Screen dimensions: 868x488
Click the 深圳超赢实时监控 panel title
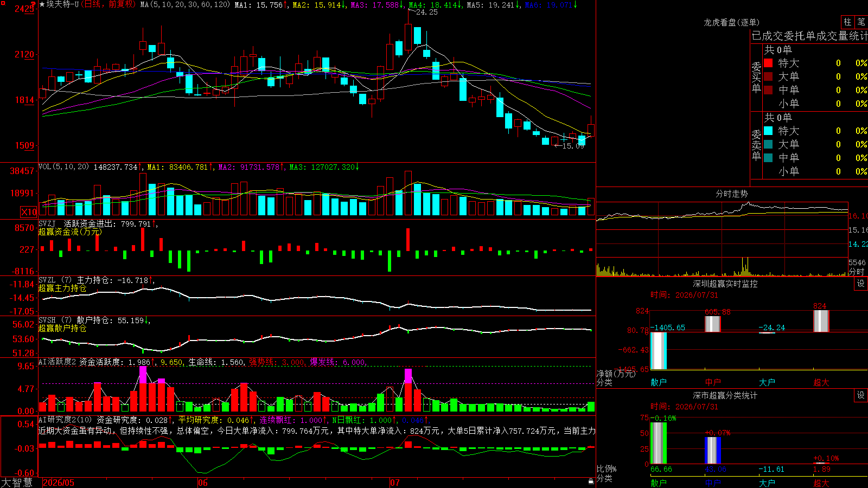(x=725, y=284)
